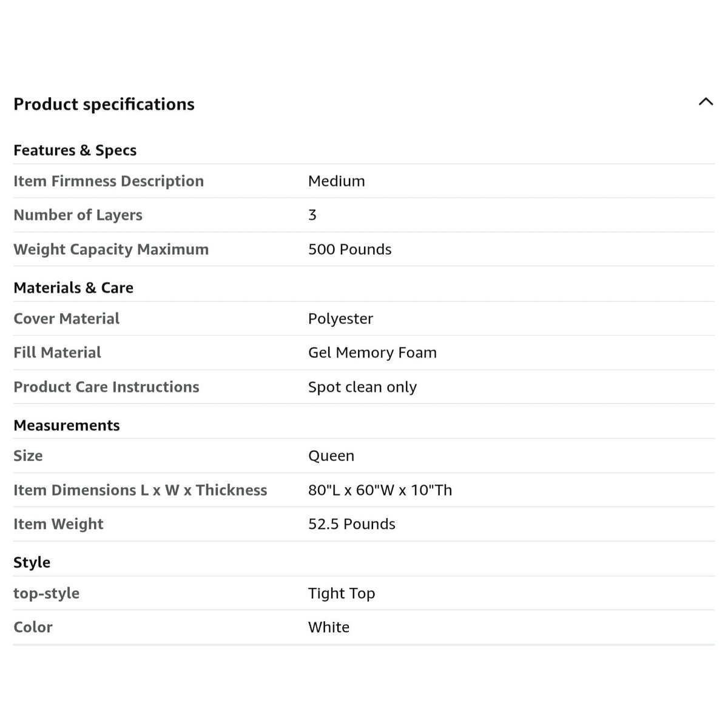Select the Features & Specs section heading
Screen dimensions: 728x728
[x=75, y=150]
